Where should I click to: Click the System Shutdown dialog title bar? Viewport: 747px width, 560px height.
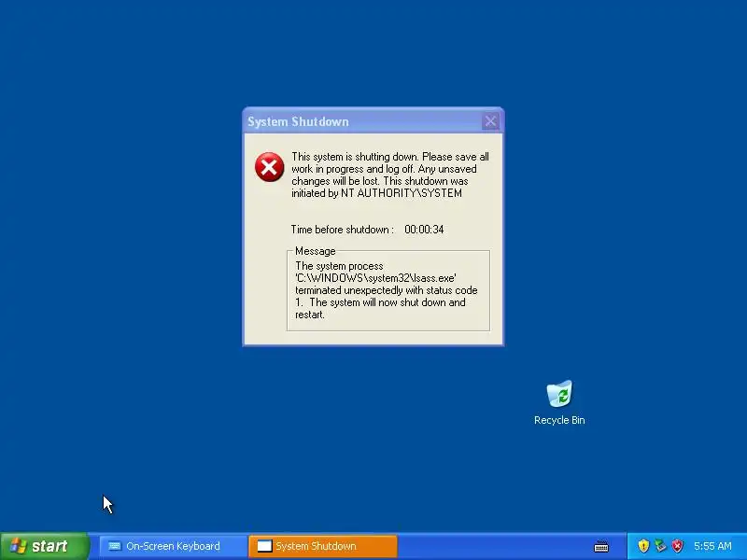pyautogui.click(x=373, y=121)
